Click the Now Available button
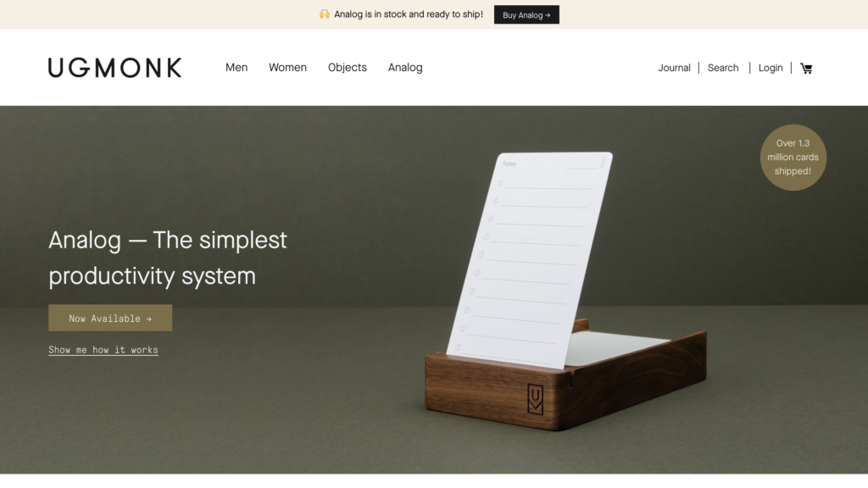This screenshot has height=488, width=868. pyautogui.click(x=110, y=319)
